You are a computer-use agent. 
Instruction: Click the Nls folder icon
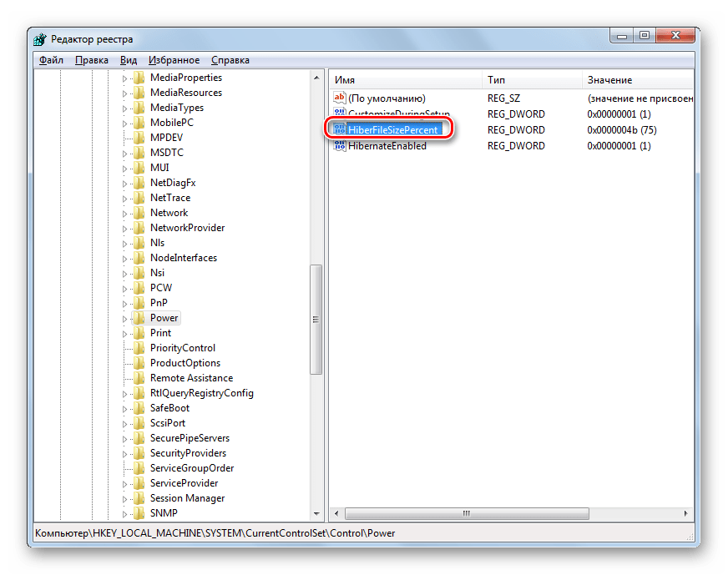[x=139, y=243]
